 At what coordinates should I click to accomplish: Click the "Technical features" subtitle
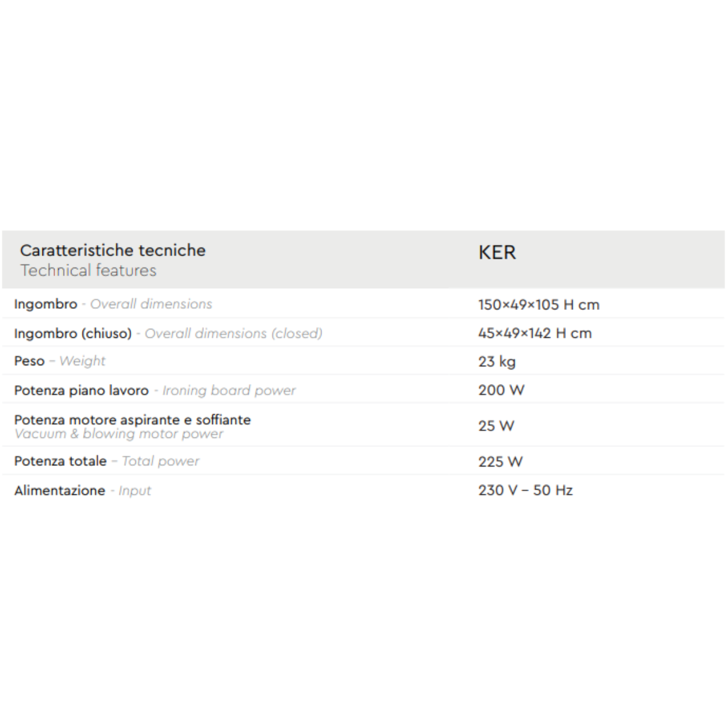point(89,271)
